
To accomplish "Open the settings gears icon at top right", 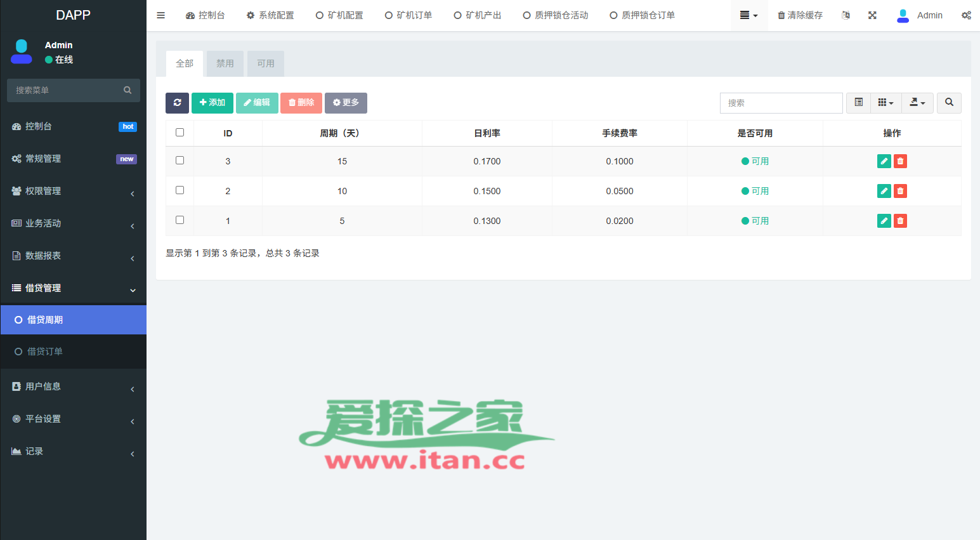I will tap(965, 15).
